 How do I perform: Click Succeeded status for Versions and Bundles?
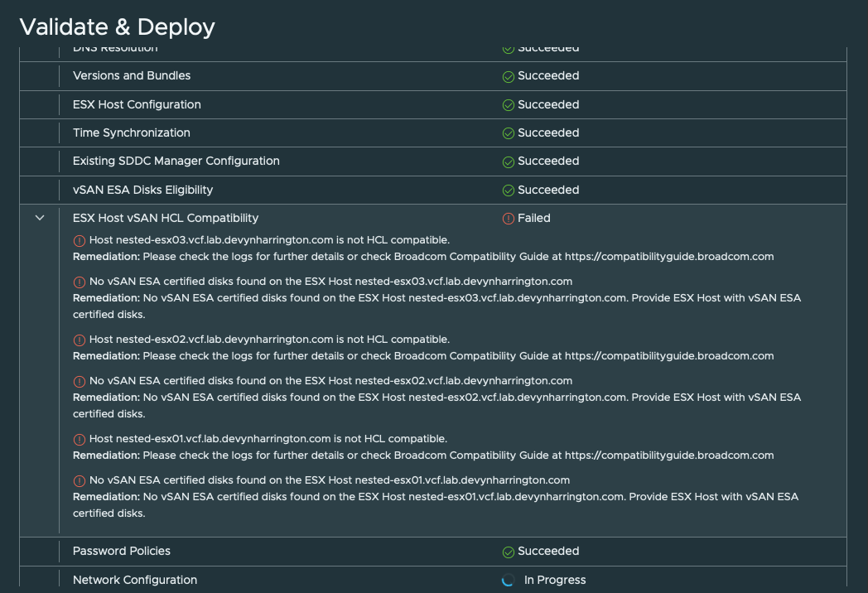(548, 75)
